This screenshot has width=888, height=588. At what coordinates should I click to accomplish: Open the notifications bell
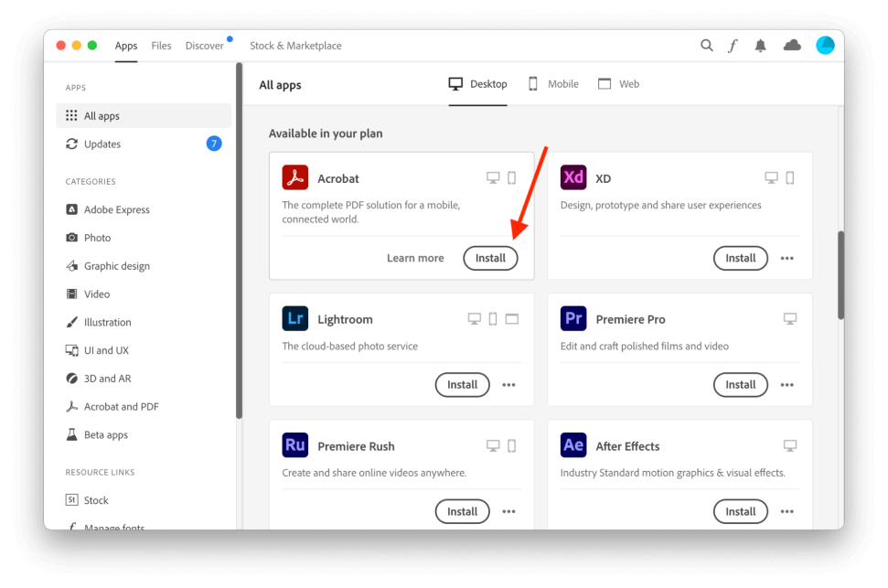coord(760,46)
